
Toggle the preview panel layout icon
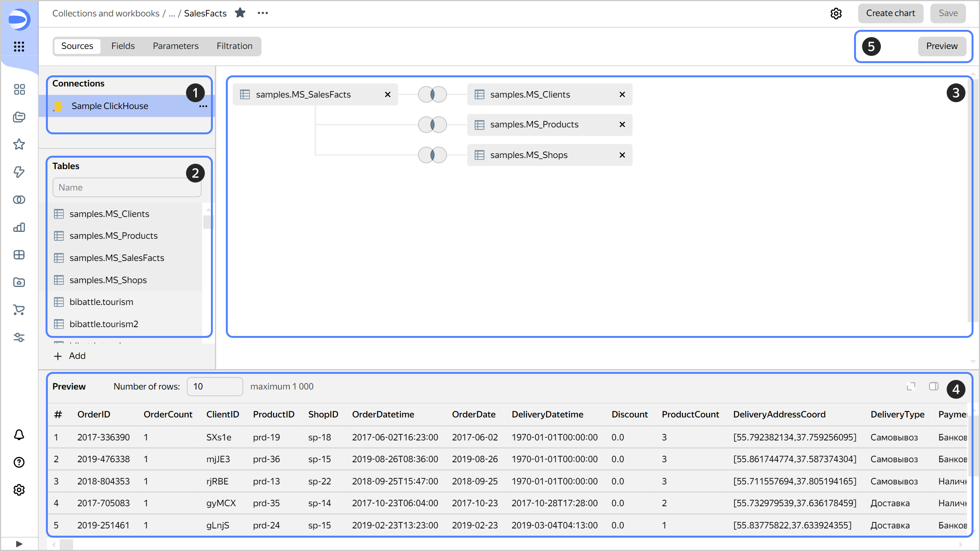(934, 386)
